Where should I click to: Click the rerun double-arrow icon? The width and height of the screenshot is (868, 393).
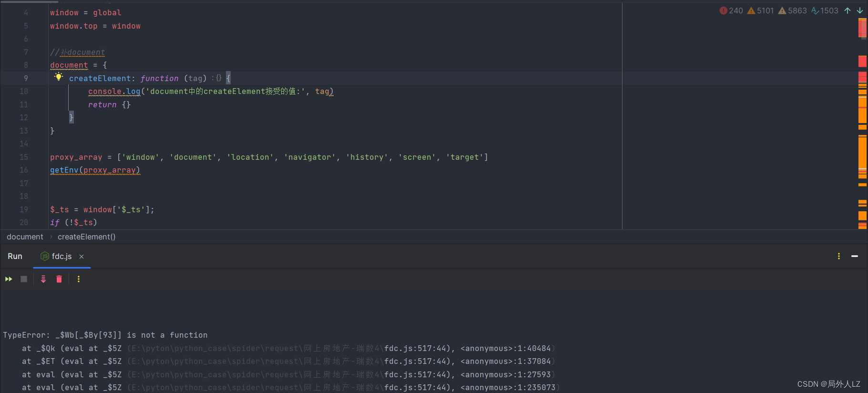9,279
